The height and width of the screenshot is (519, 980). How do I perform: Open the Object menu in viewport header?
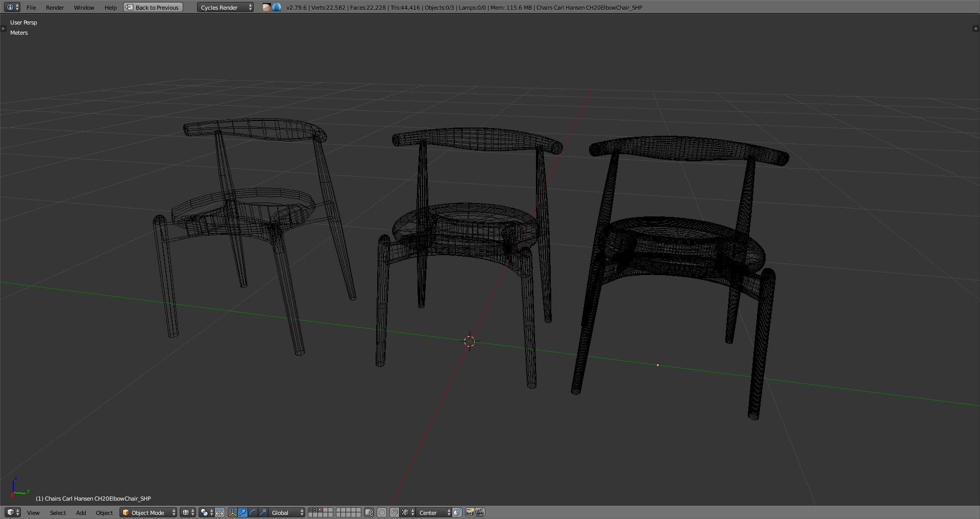(x=104, y=513)
